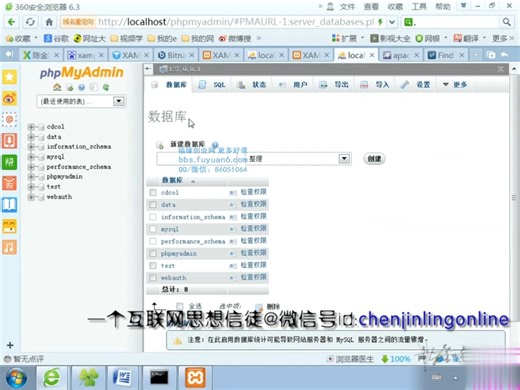Open XAMPP taskbar icon
The width and height of the screenshot is (520, 390).
(195, 378)
